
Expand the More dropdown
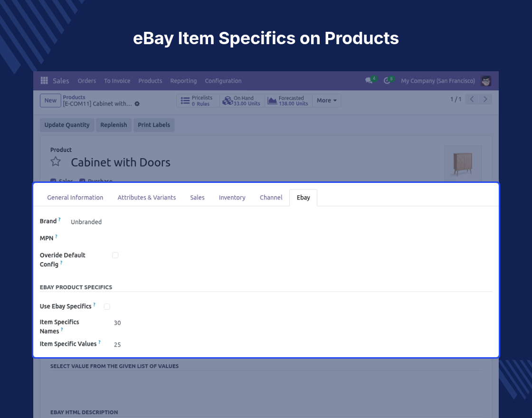326,100
